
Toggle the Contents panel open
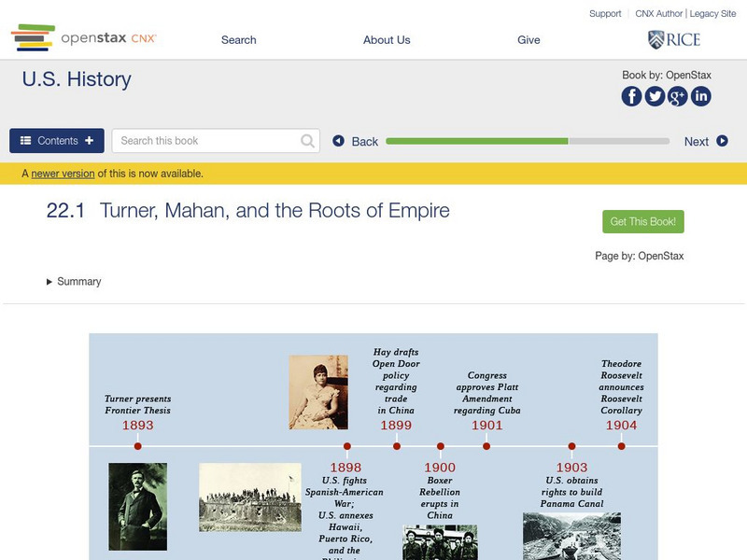57,141
